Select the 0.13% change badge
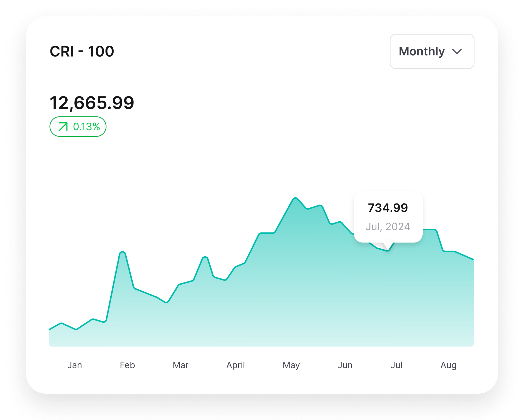Screen dimensions: 524x420 point(78,127)
